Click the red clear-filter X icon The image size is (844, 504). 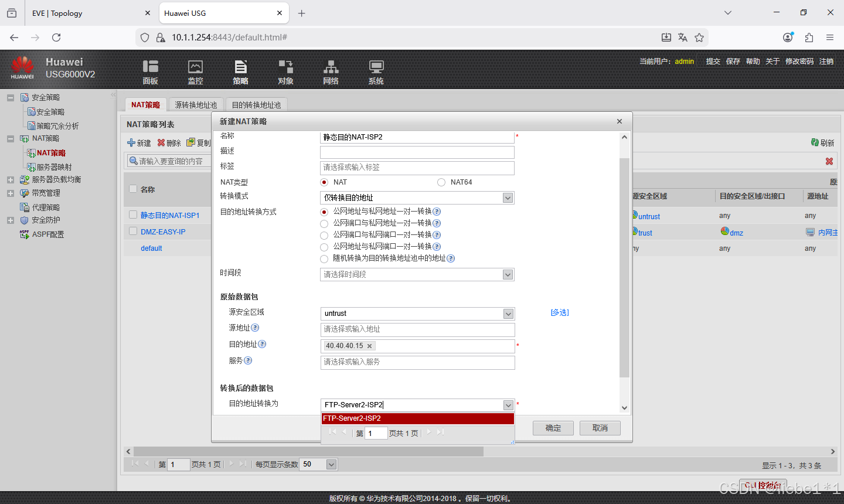click(829, 161)
